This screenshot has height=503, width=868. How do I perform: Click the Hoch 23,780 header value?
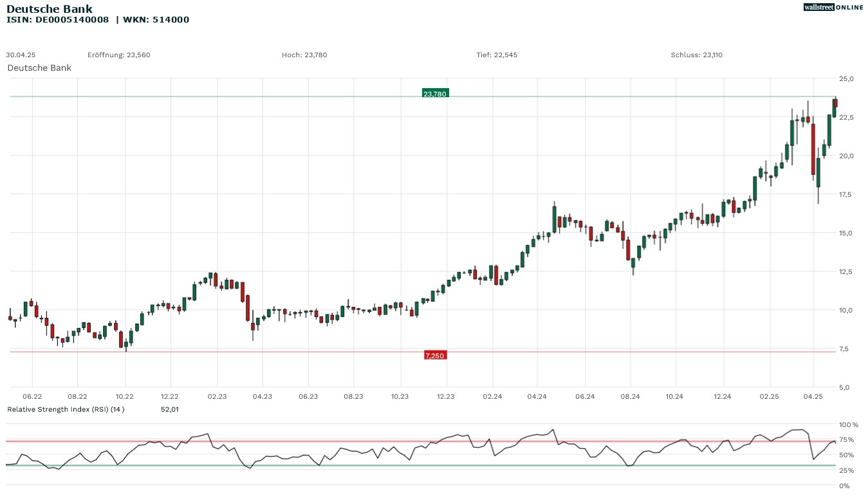click(304, 55)
